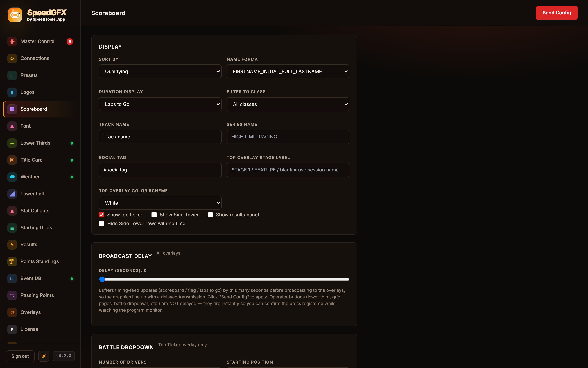This screenshot has width=588, height=368.
Task: Select Stat Callouts in sidebar
Action: pyautogui.click(x=40, y=211)
